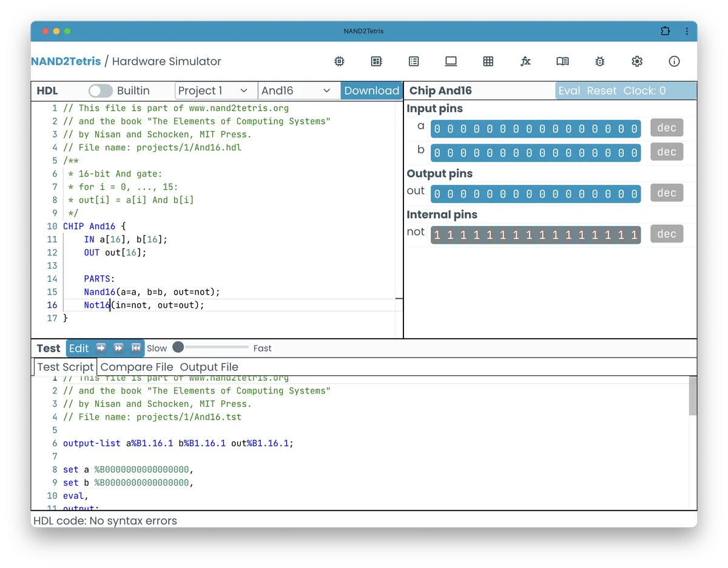The height and width of the screenshot is (568, 728).
Task: Click the Clock: 0 button
Action: tap(644, 91)
